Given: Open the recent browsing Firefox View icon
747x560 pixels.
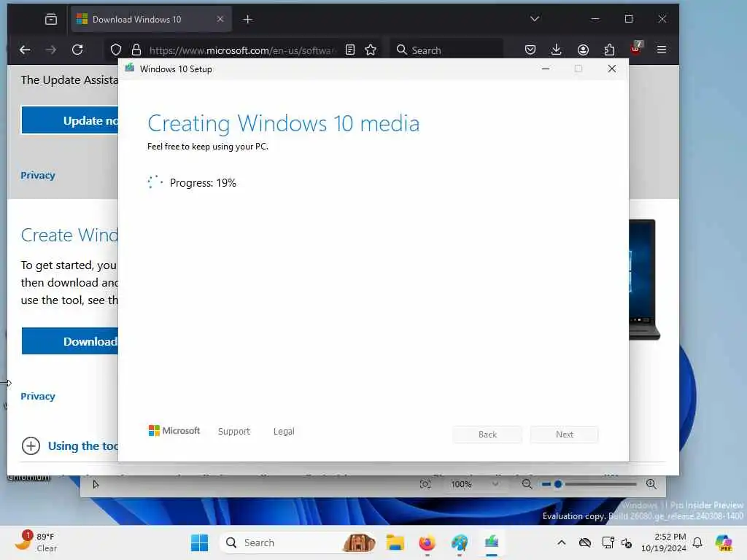Looking at the screenshot, I should click(51, 19).
